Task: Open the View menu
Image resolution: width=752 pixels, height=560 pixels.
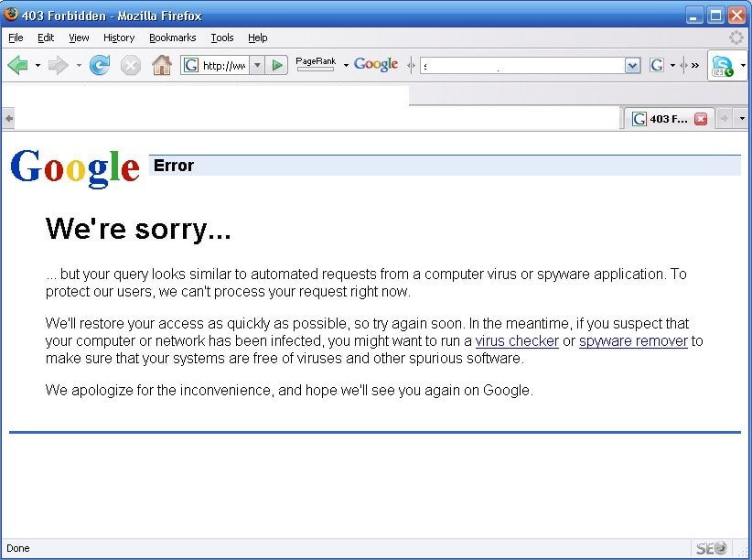Action: click(x=79, y=38)
